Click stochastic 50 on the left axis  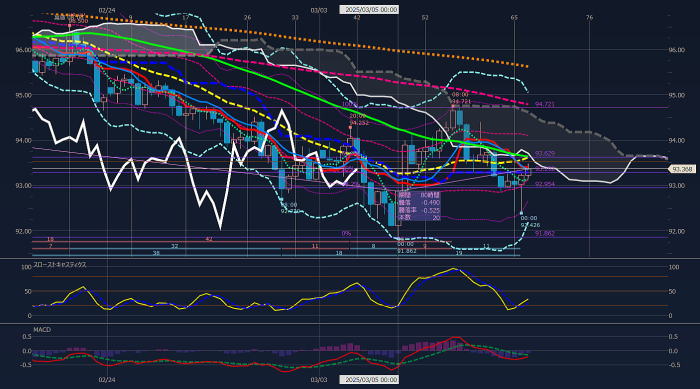click(x=27, y=292)
